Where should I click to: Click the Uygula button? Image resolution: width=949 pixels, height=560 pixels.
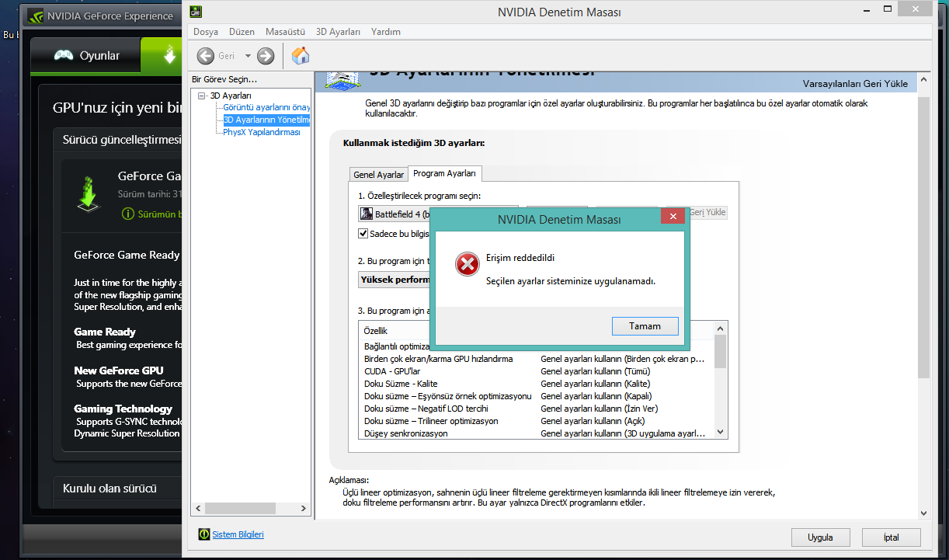pos(820,537)
